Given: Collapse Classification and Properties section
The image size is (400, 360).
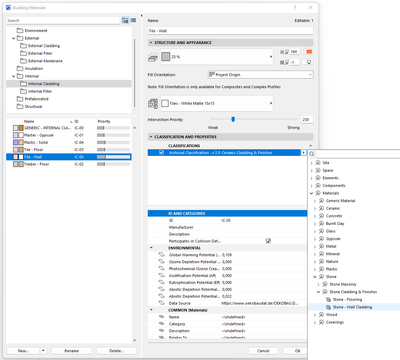Looking at the screenshot, I should pos(151,137).
